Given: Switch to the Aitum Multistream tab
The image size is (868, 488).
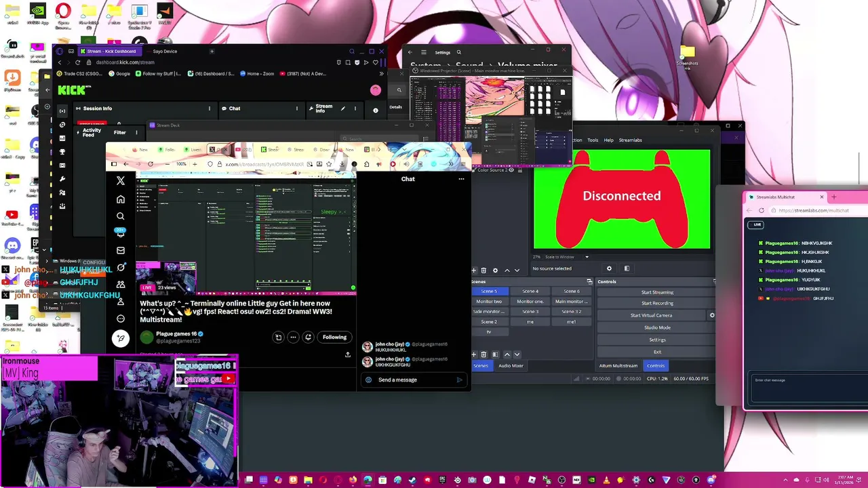Looking at the screenshot, I should (x=618, y=366).
